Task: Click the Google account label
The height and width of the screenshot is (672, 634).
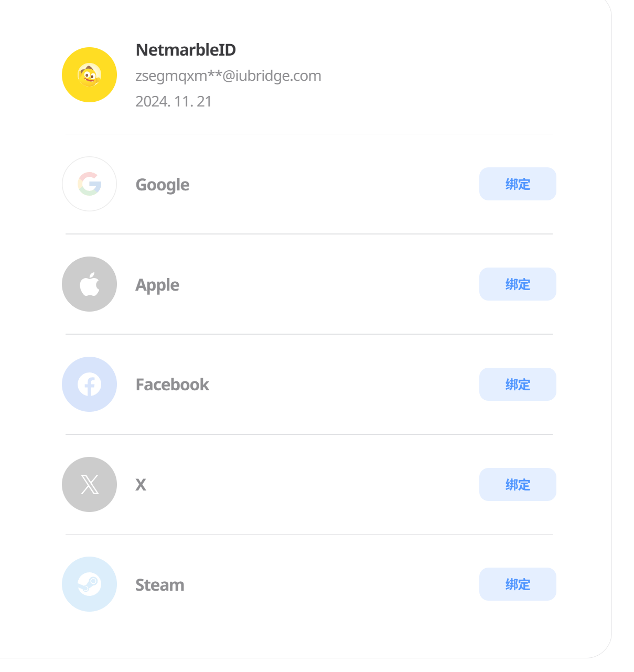Action: tap(163, 185)
